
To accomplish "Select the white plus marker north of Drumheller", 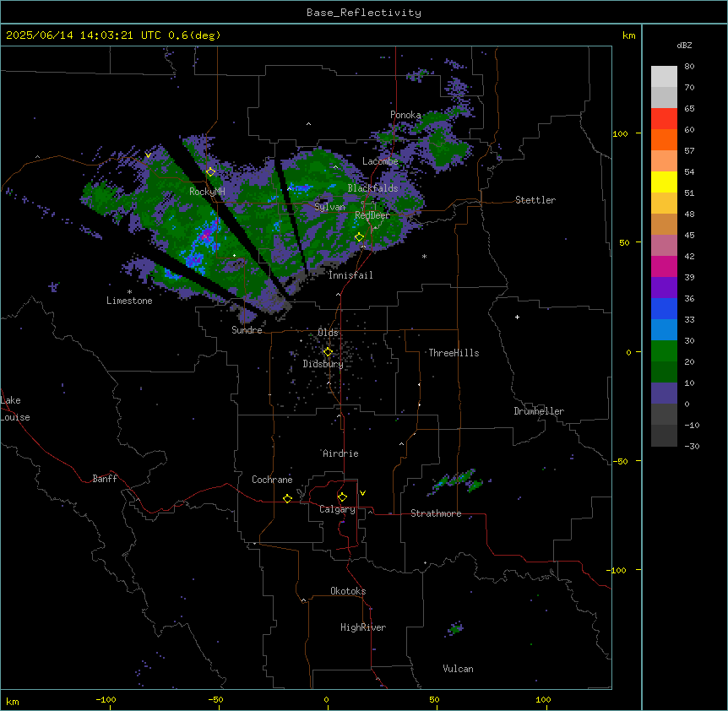I will coord(517,317).
